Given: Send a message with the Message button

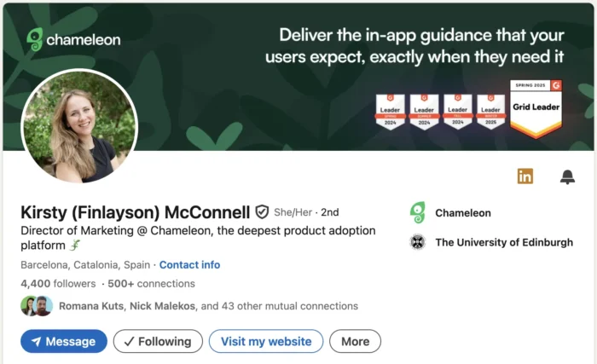Looking at the screenshot, I should 64,341.
